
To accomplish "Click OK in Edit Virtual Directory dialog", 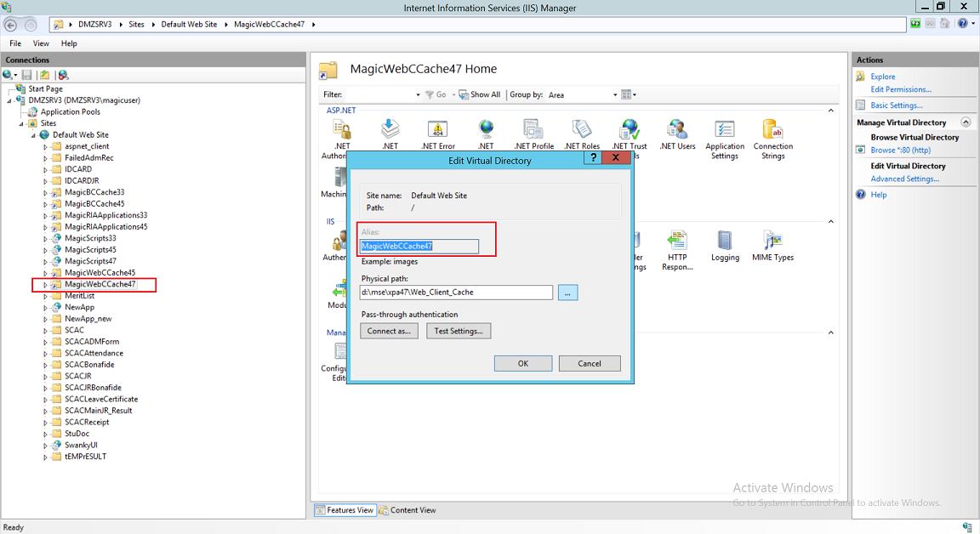I will pyautogui.click(x=523, y=363).
